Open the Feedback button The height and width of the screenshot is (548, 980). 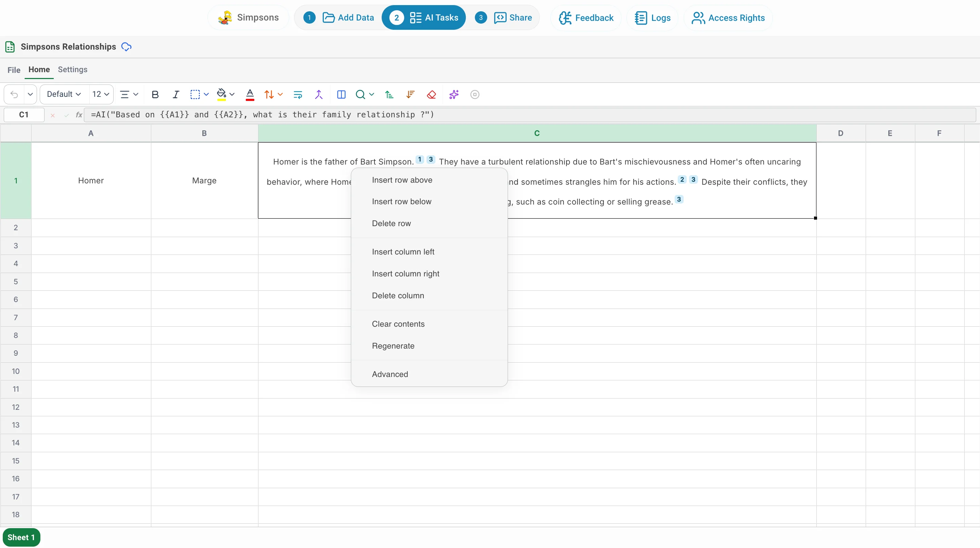point(586,17)
